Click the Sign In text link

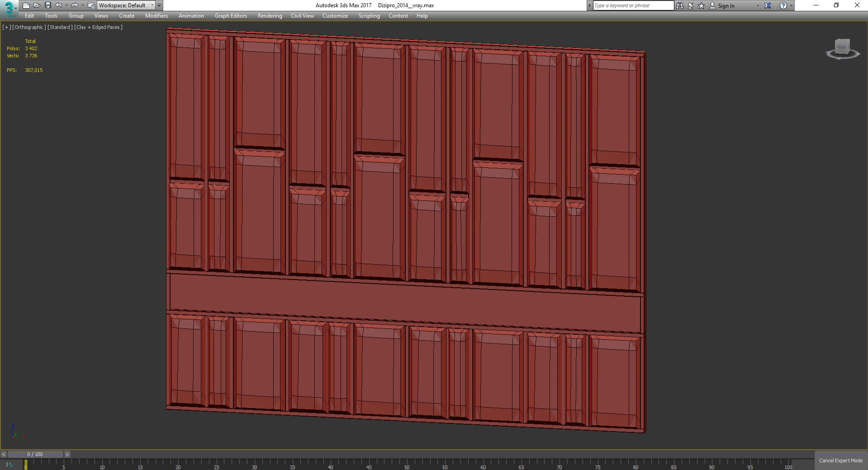[726, 6]
